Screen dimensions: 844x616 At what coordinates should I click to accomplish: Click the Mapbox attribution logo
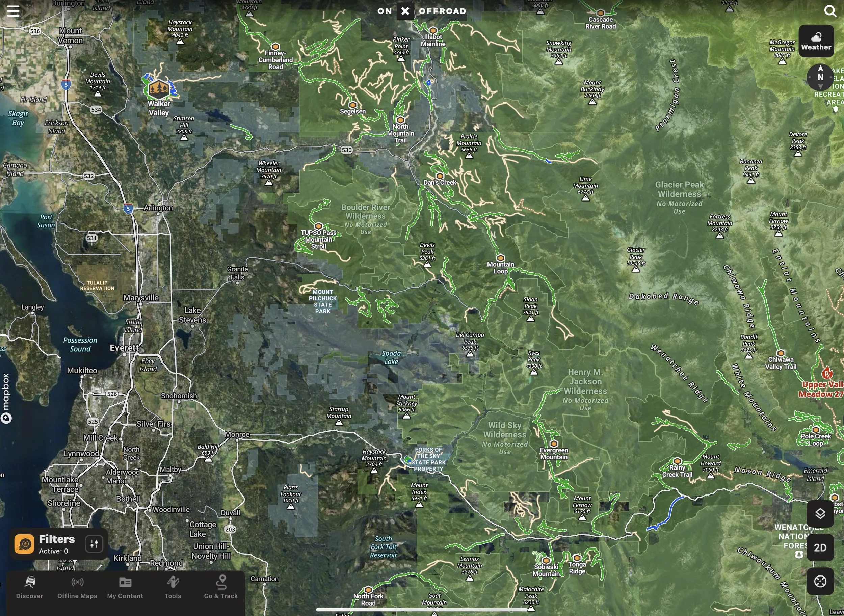(x=6, y=398)
